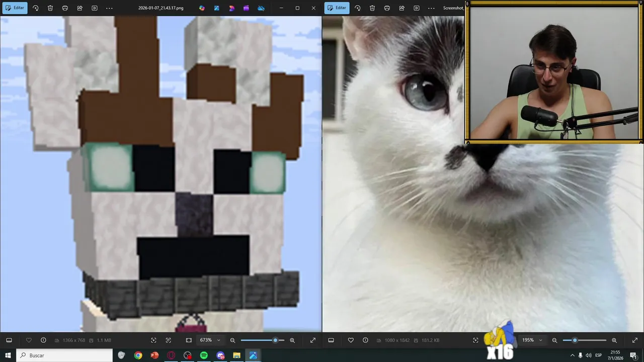Delete the image in left Photos window
Screen dimensions: 644x362
coord(50,8)
